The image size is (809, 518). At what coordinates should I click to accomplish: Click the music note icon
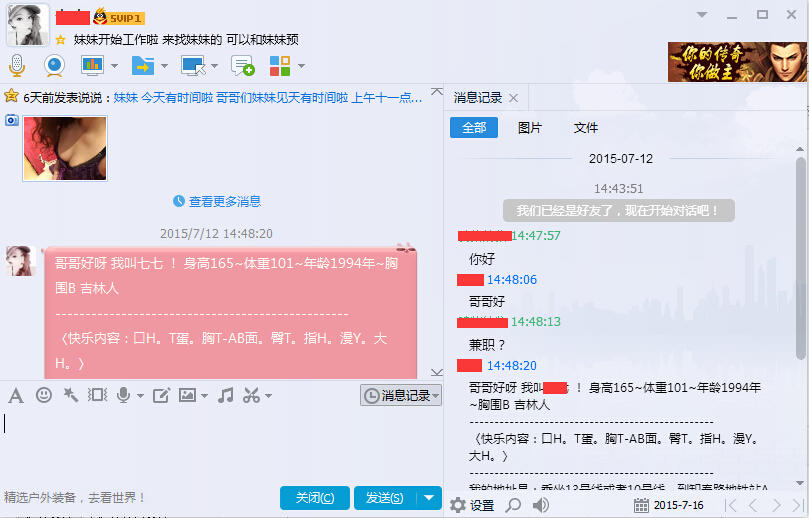click(225, 395)
